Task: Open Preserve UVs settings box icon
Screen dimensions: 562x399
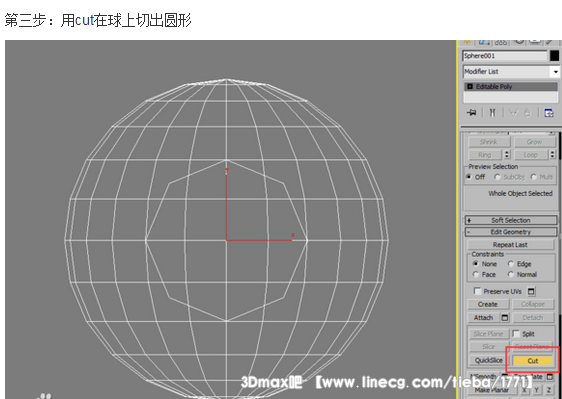Action: 531,291
